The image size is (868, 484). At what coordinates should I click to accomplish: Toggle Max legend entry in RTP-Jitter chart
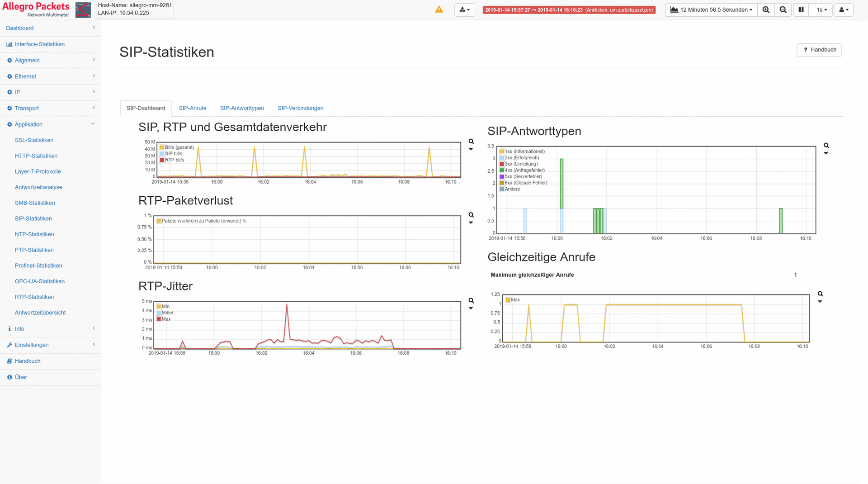tap(164, 319)
